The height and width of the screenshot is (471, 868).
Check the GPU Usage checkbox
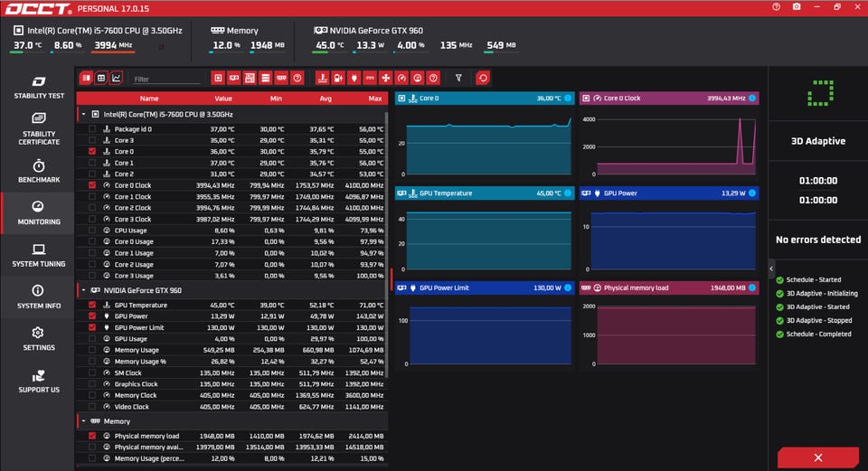[92, 339]
